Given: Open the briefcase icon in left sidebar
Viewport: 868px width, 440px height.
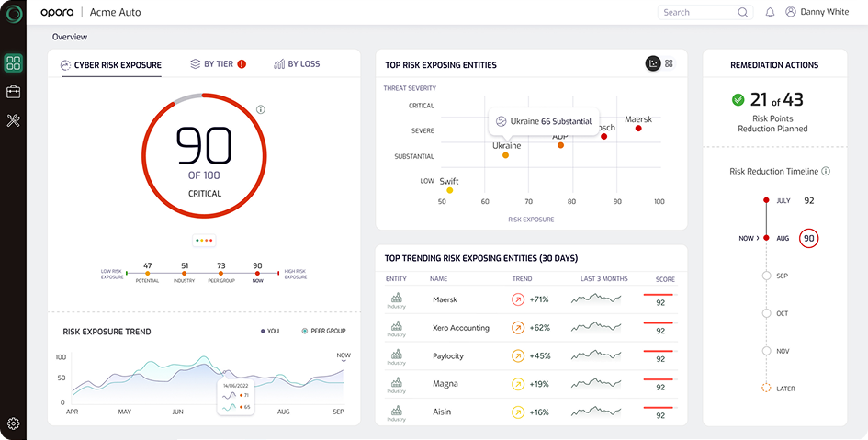Looking at the screenshot, I should (x=13, y=92).
